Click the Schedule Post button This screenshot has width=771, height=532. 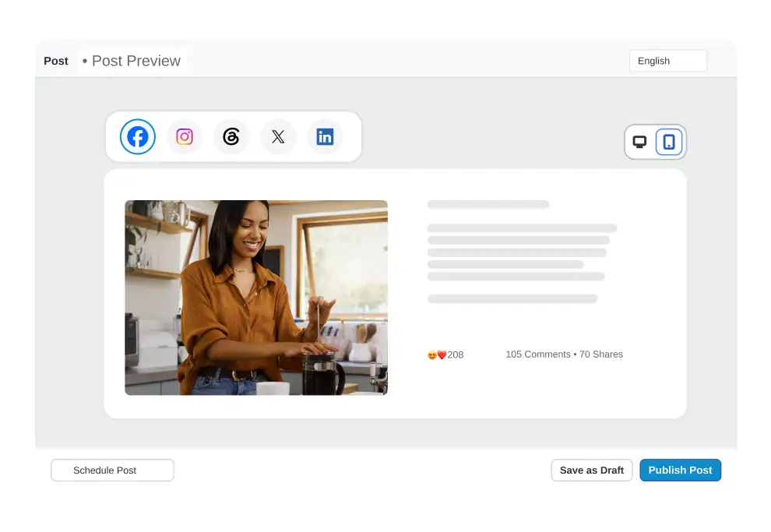coord(112,470)
